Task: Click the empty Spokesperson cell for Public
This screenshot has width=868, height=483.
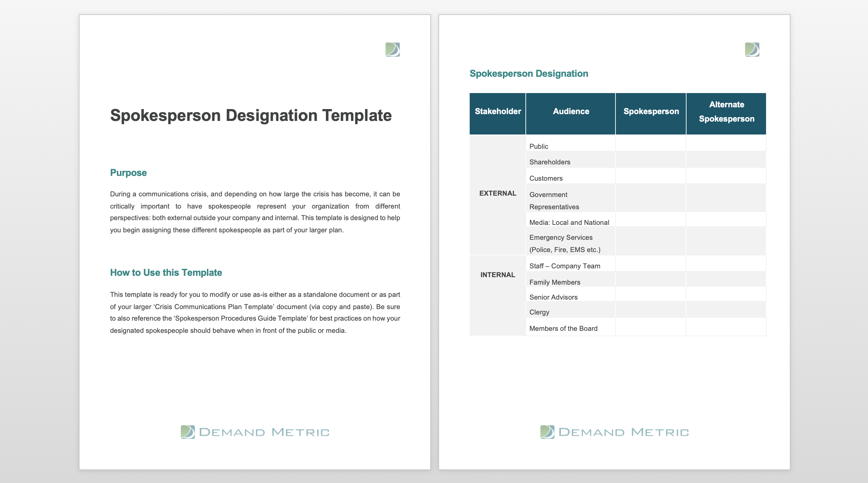Action: click(651, 143)
